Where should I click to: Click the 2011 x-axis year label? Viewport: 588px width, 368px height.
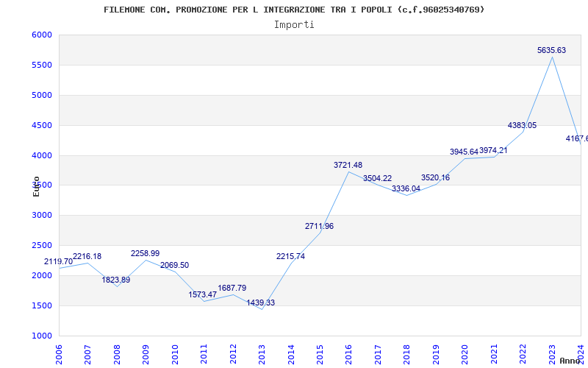point(204,354)
